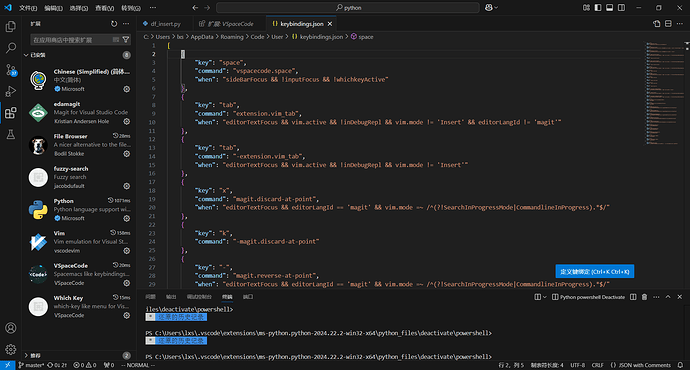Toggle primary side bar visibility
This screenshot has height=370, width=690.
tap(598, 7)
